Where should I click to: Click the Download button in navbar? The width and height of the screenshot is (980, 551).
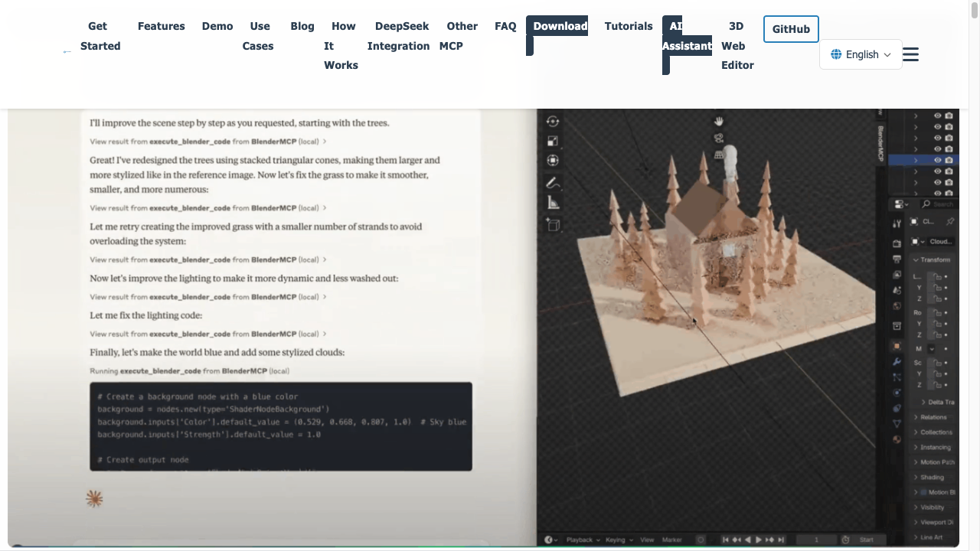tap(560, 26)
